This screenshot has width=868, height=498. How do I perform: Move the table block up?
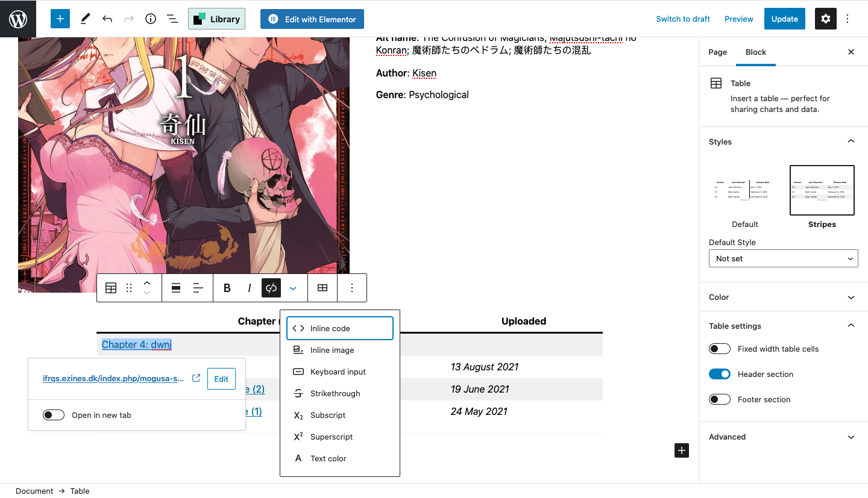pyautogui.click(x=147, y=282)
